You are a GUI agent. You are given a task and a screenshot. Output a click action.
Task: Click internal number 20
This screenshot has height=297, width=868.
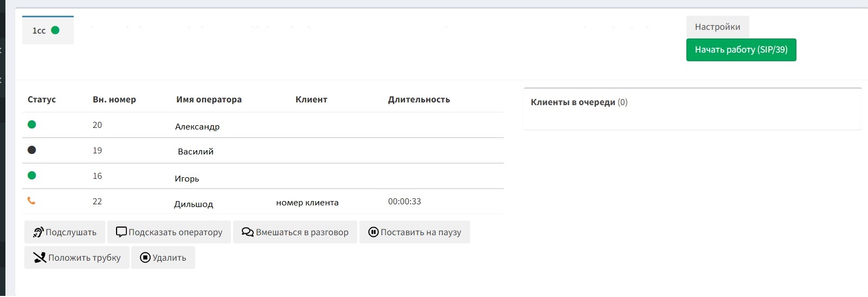pos(98,125)
